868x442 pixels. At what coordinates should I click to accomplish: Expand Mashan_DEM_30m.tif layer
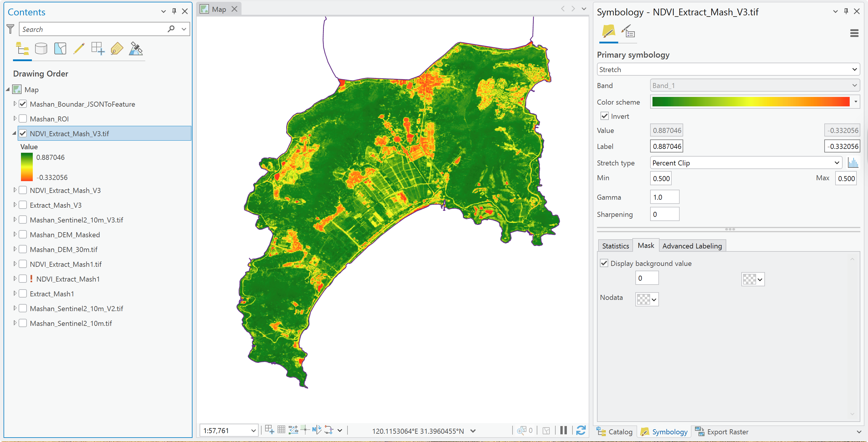15,249
